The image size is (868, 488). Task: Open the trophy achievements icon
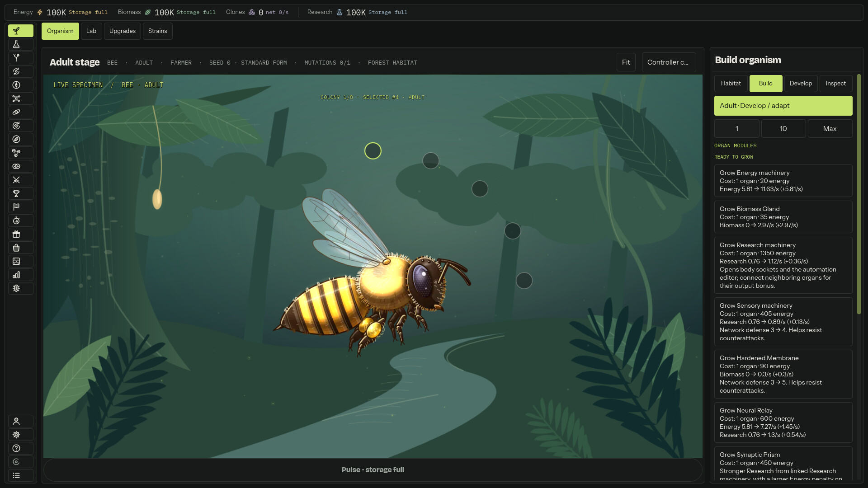20,193
